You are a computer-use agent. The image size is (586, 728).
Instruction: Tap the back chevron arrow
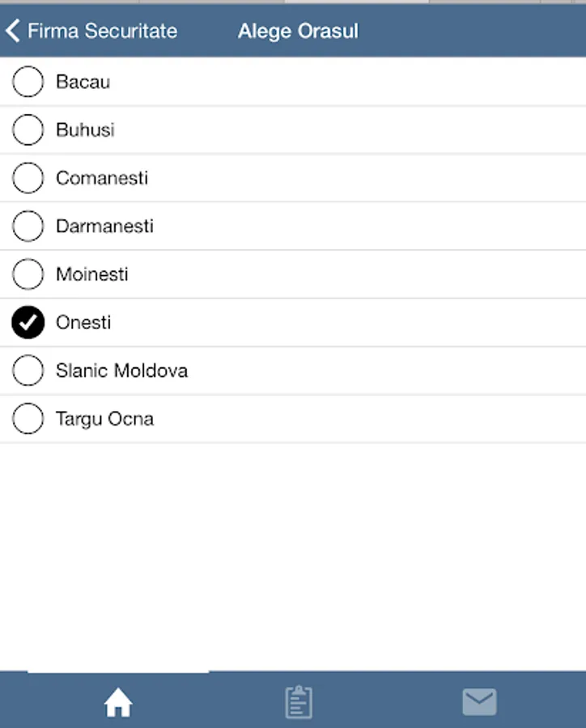pyautogui.click(x=13, y=31)
